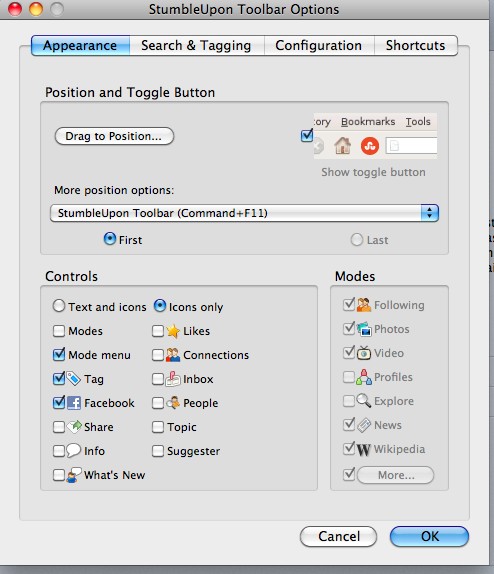
Task: Click the Video TV icon
Action: [x=364, y=353]
